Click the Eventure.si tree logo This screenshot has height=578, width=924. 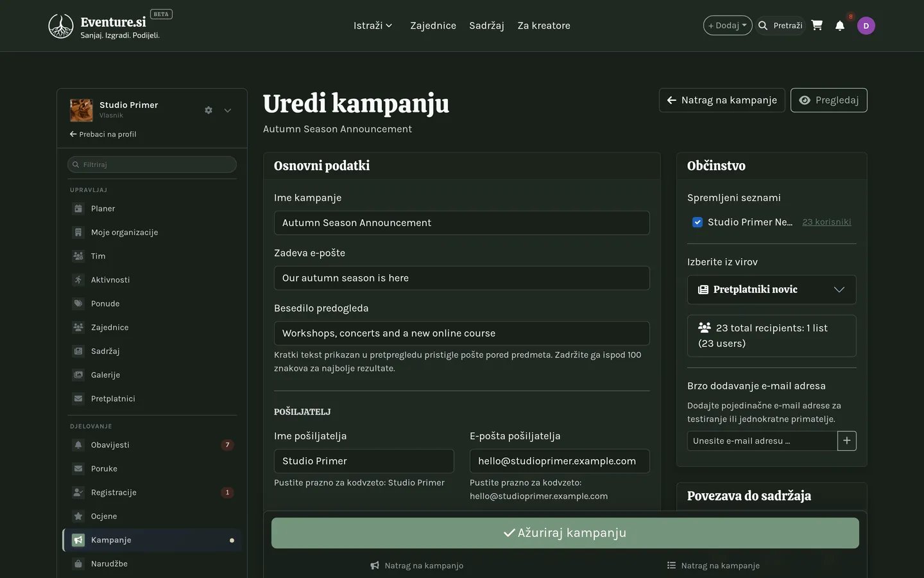pyautogui.click(x=61, y=26)
